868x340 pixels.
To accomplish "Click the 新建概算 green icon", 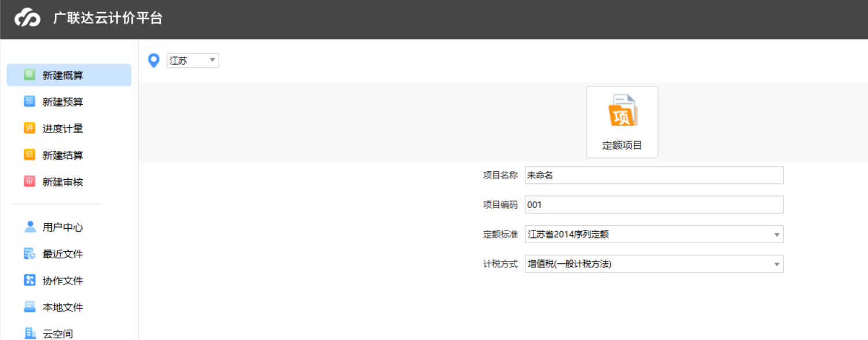I will coord(29,75).
